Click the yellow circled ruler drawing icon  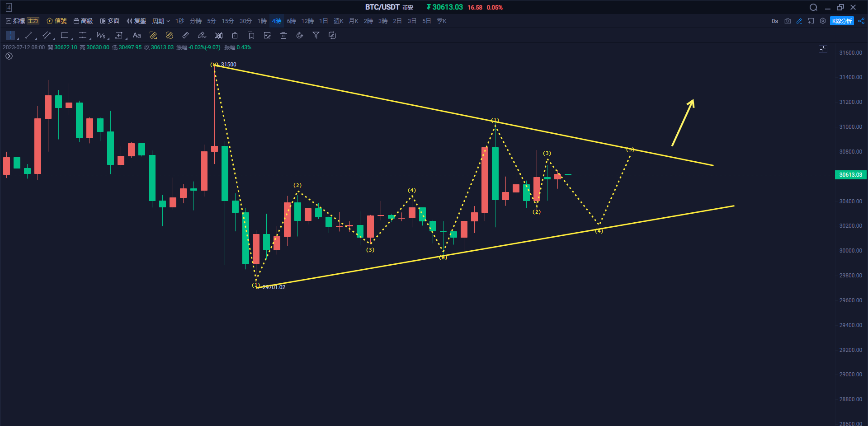170,35
